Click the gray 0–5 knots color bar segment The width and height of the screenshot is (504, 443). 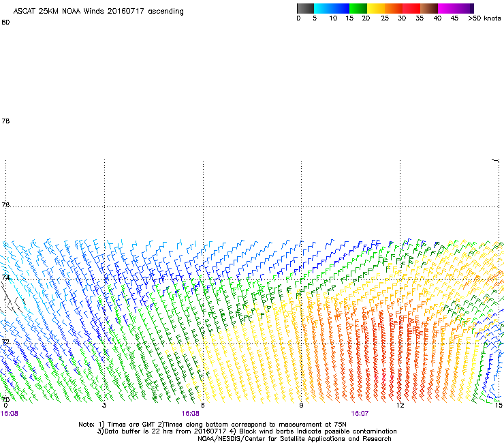[305, 8]
